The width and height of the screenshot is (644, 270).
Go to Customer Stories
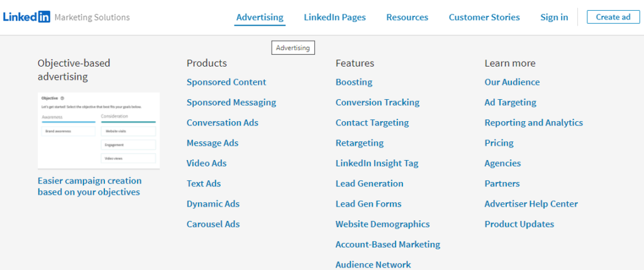[x=484, y=17]
